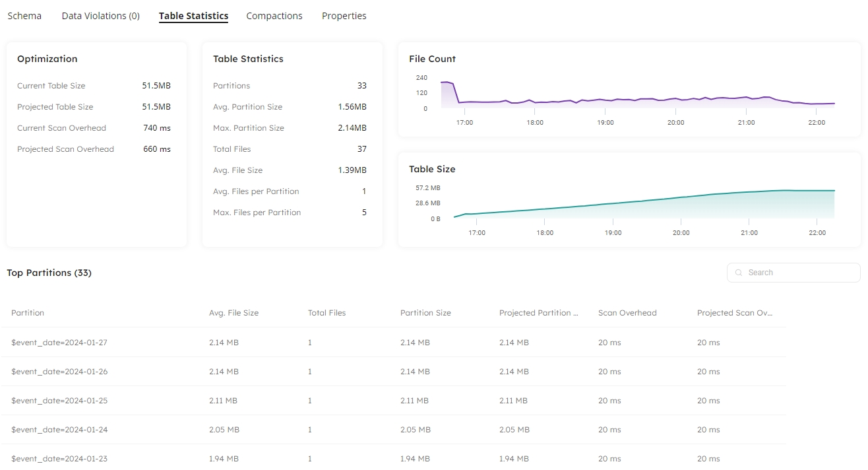Viewport: 868px width, 470px height.
Task: Select the Table Statistics tab
Action: point(193,16)
